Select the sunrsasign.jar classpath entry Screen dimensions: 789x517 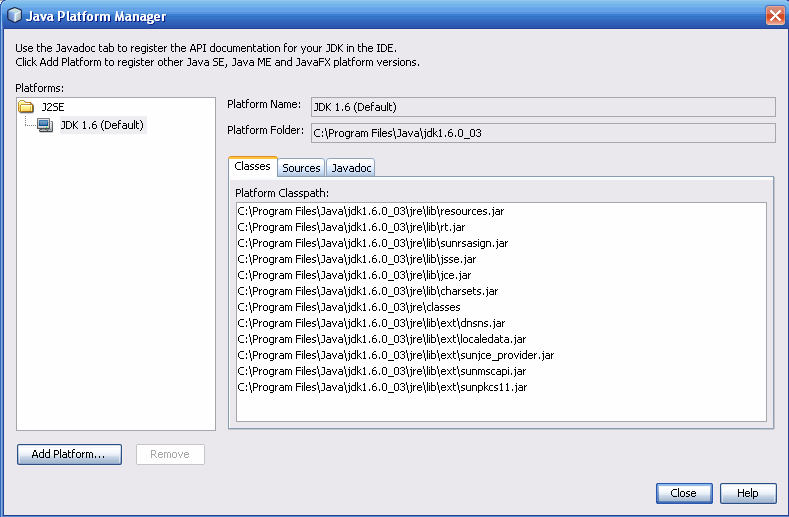pyautogui.click(x=373, y=243)
